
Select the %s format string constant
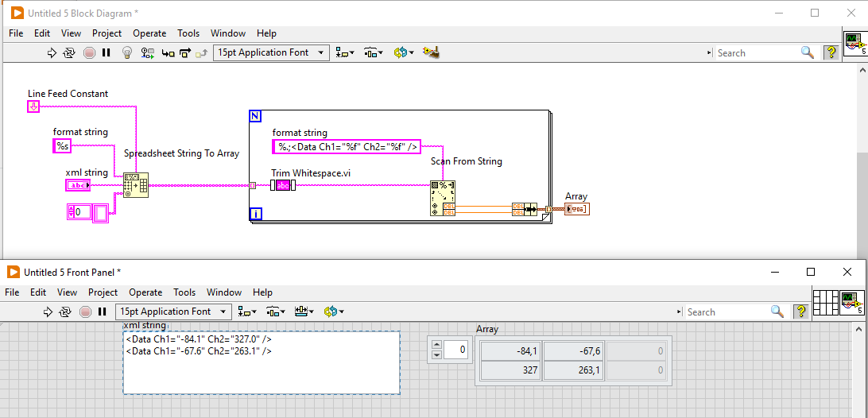(62, 145)
